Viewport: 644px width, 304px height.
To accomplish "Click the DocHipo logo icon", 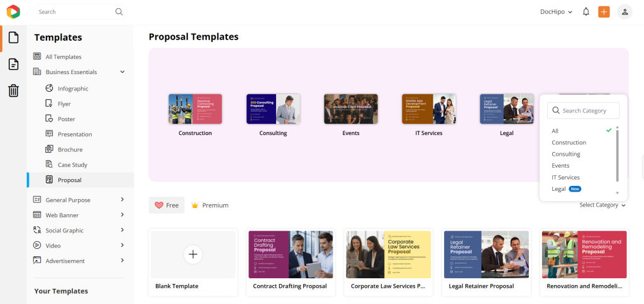I will click(x=13, y=11).
